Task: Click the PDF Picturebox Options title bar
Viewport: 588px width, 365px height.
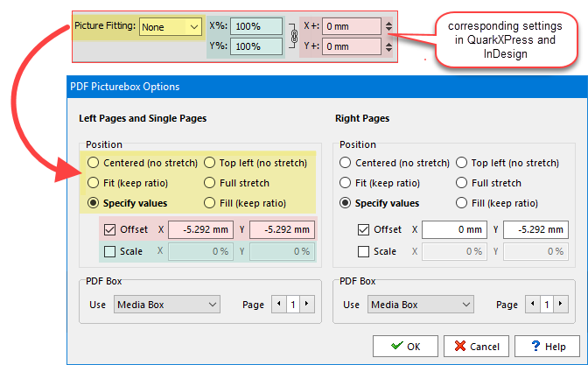Action: pos(327,87)
